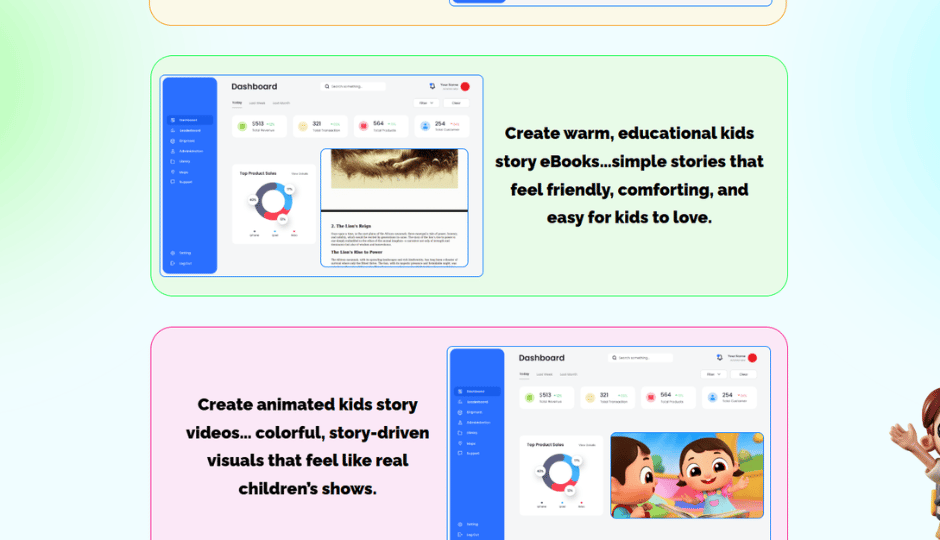This screenshot has width=940, height=540.
Task: Open Support in the green card's sidebar
Action: tap(182, 182)
